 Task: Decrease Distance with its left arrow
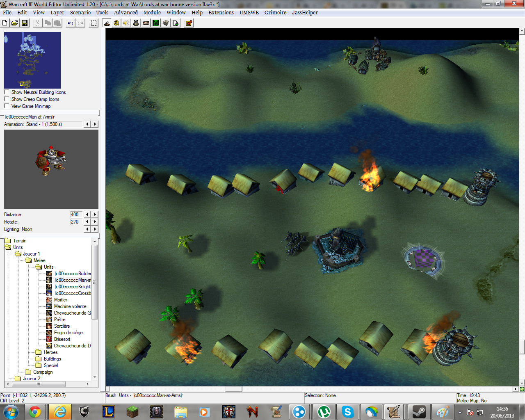tap(87, 215)
